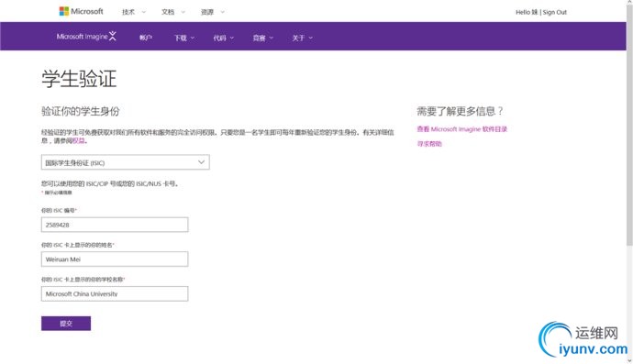
Task: Expand the 技术 menu
Action: (134, 12)
